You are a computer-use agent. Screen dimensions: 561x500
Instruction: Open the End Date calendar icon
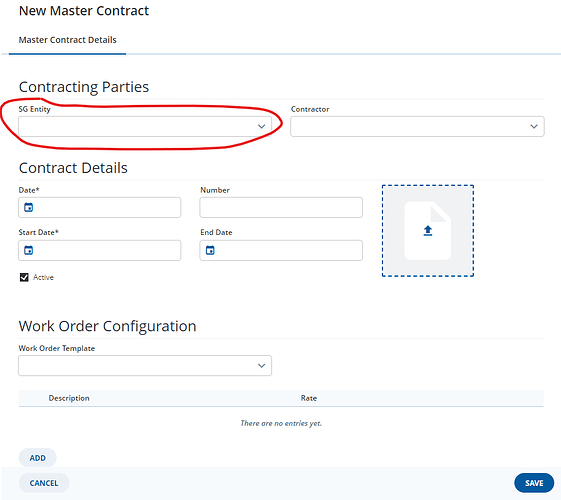pyautogui.click(x=210, y=250)
